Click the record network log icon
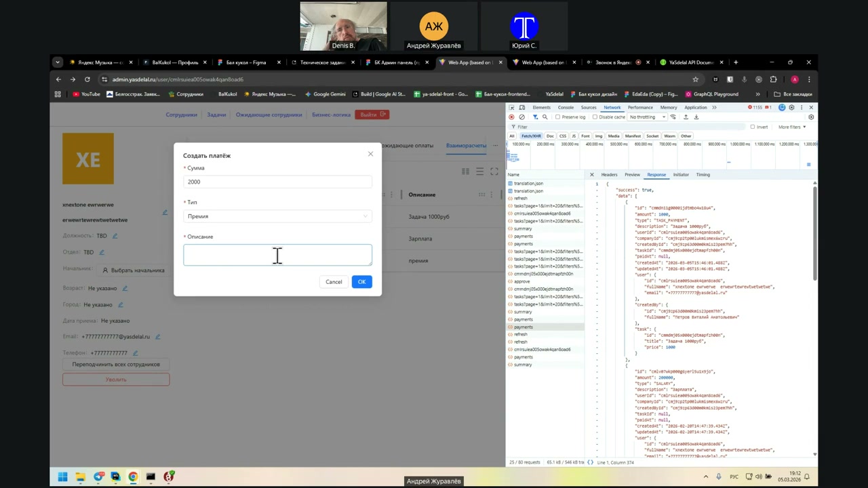Screen dimensions: 868x488 click(x=512, y=117)
